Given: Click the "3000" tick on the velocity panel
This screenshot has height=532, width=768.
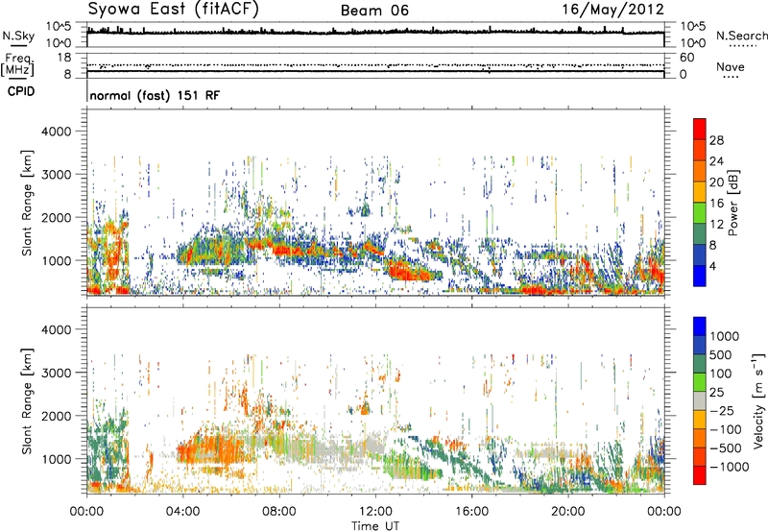Looking at the screenshot, I should pyautogui.click(x=57, y=373).
